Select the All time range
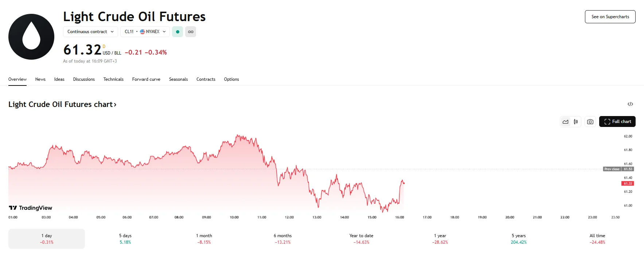This screenshot has width=644, height=255. [x=597, y=239]
